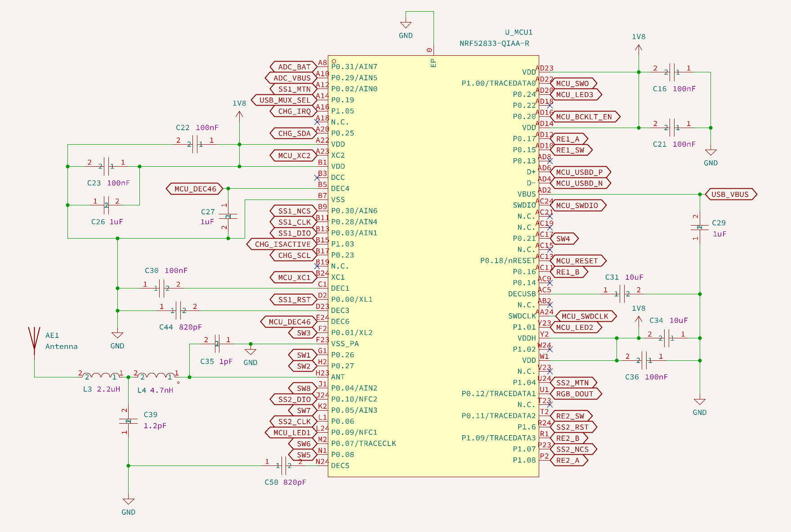Click the NRF52833-QIAA-R part value text
The height and width of the screenshot is (532, 791).
(494, 44)
